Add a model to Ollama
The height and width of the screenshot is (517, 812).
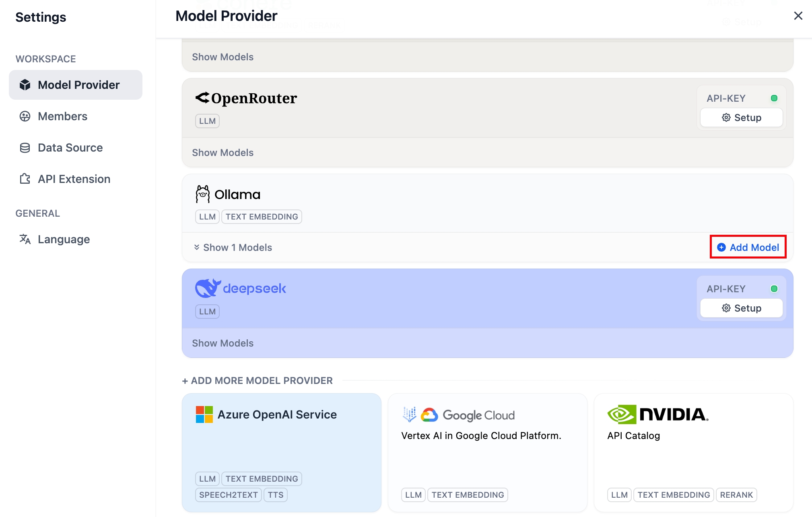point(748,247)
